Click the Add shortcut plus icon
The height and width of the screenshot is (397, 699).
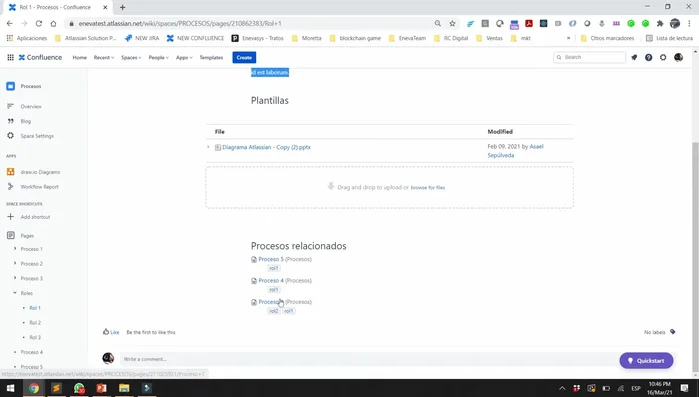click(x=11, y=217)
